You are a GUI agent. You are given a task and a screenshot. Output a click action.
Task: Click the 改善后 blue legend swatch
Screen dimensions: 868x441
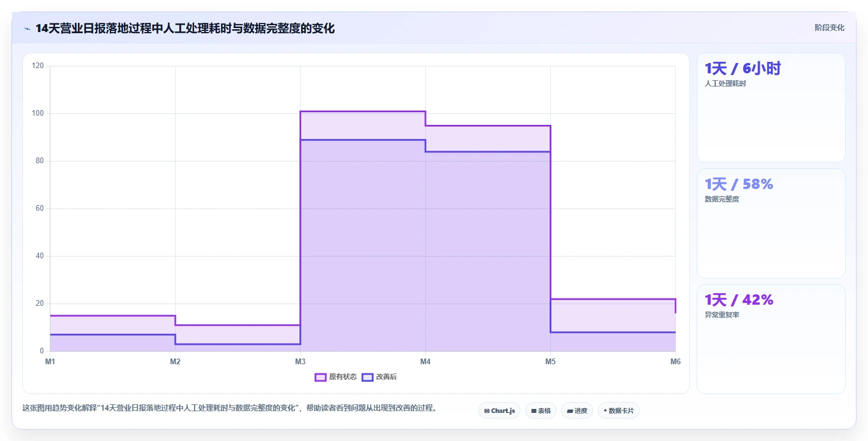click(368, 377)
